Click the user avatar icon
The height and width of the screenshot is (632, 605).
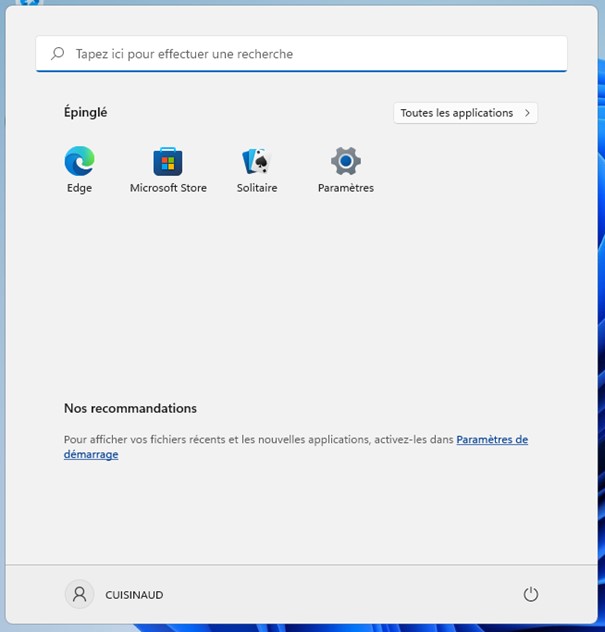tap(79, 594)
